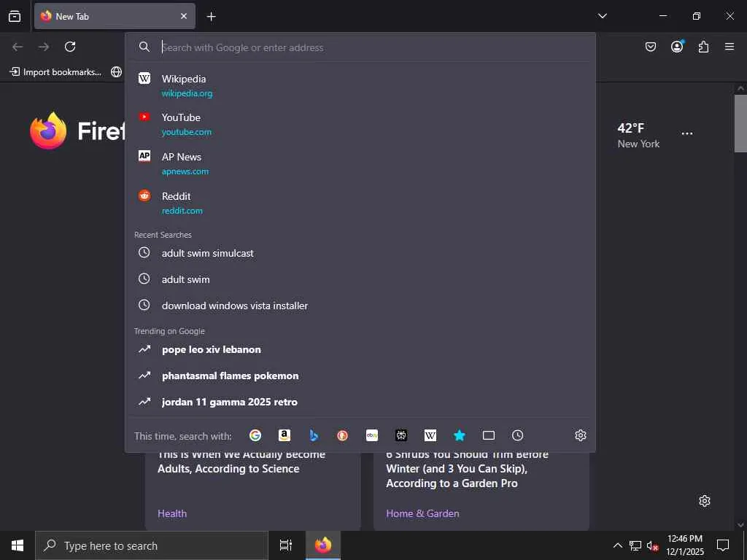Open the clock showing 12:46 PM

pos(684,545)
